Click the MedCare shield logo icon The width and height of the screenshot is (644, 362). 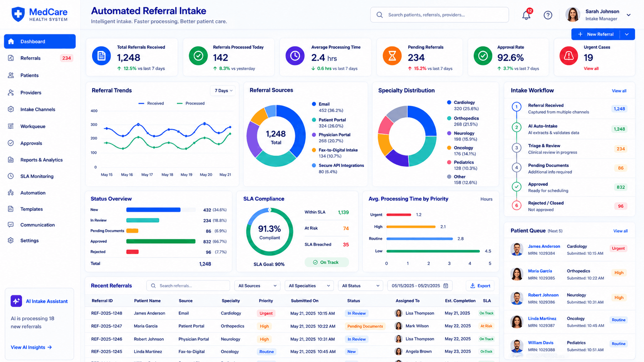pos(18,14)
